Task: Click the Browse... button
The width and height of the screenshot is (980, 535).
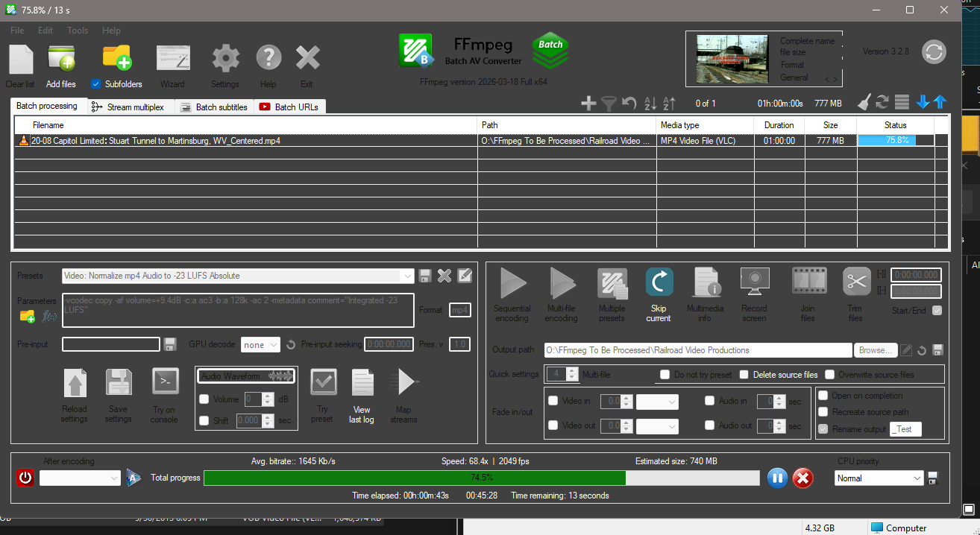Action: tap(874, 350)
